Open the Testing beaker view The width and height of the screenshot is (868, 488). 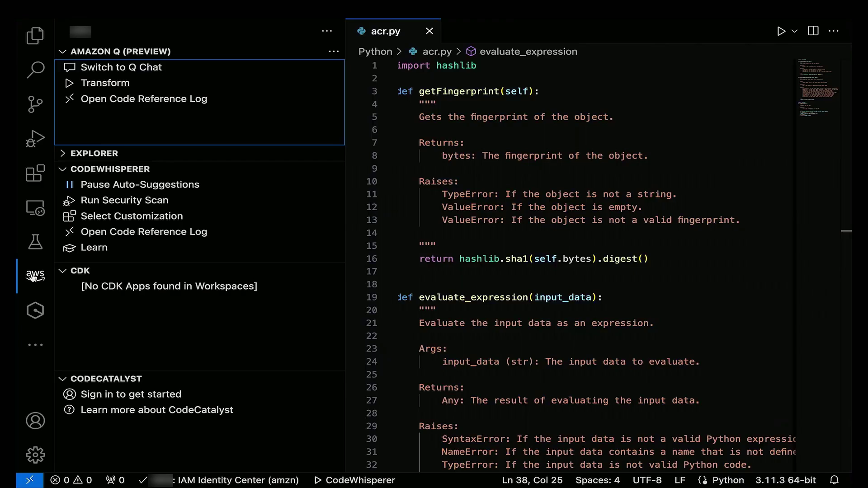coord(35,242)
